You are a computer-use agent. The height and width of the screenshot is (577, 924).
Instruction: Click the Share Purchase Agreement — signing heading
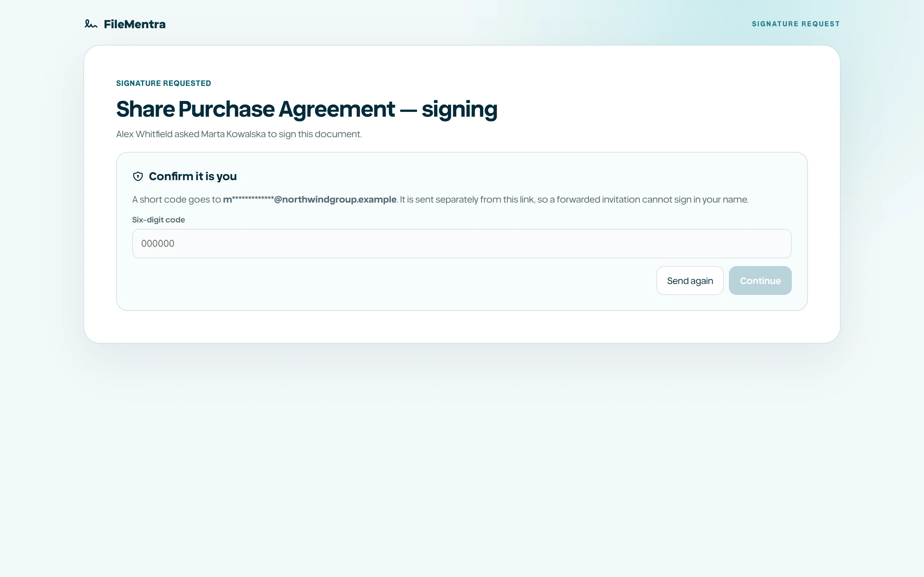click(x=307, y=109)
